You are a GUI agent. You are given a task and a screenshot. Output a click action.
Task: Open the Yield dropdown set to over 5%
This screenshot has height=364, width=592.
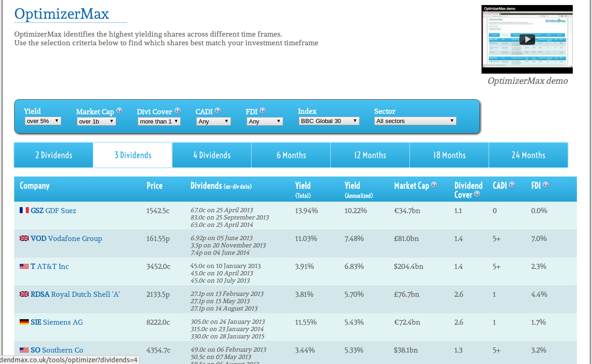tap(43, 121)
